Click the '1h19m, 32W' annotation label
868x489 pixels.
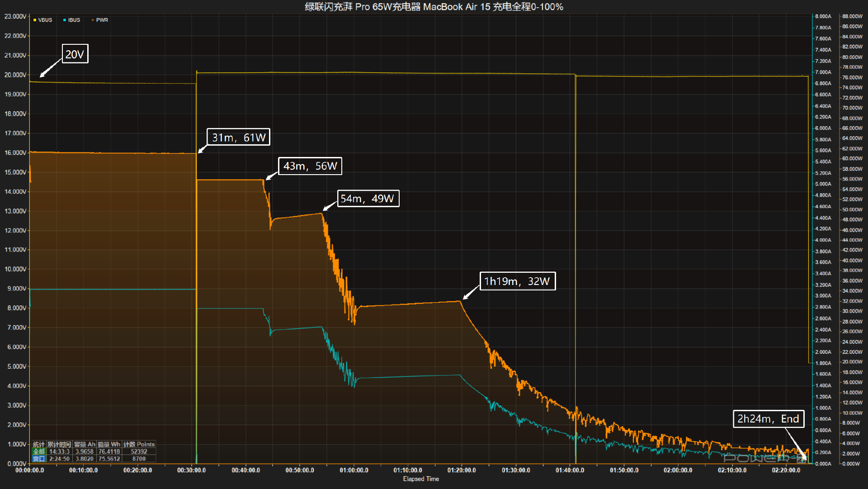coord(517,281)
